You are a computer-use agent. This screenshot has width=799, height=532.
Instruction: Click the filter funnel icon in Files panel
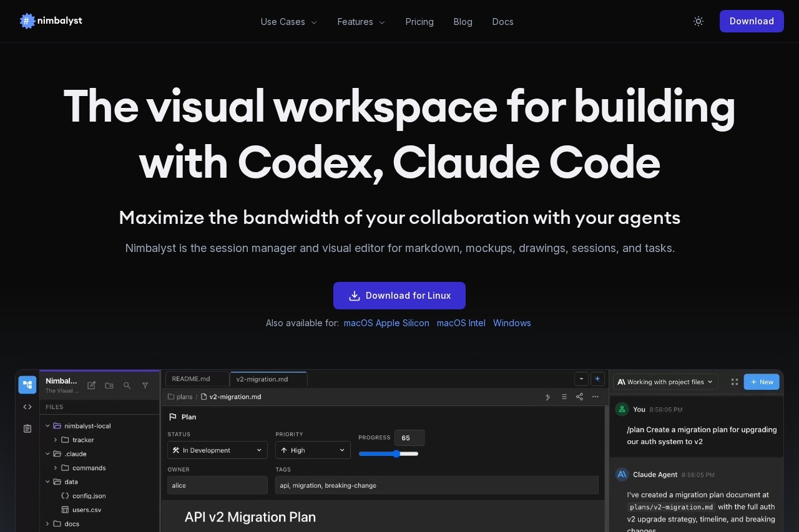[145, 385]
